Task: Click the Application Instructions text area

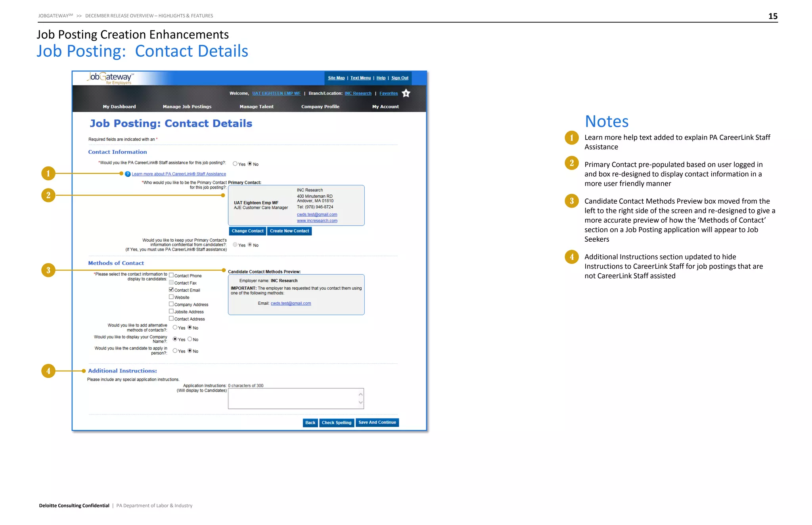Action: pos(296,399)
